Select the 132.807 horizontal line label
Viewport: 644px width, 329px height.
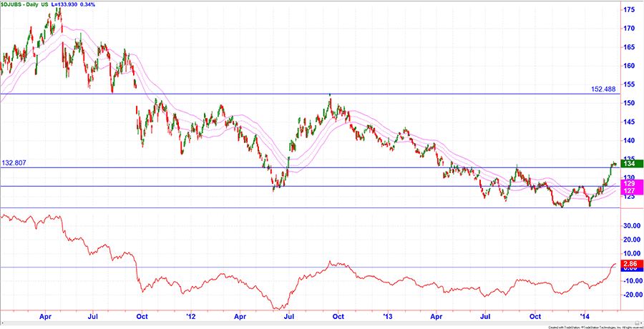pyautogui.click(x=15, y=162)
